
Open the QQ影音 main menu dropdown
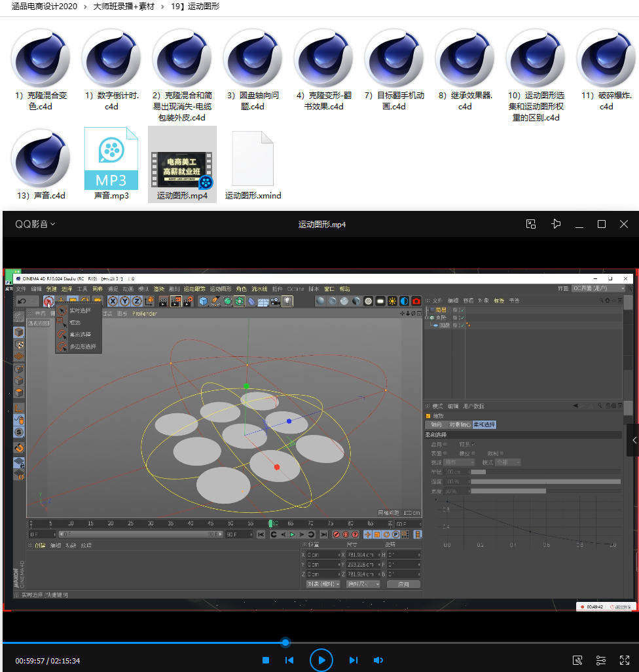point(35,224)
